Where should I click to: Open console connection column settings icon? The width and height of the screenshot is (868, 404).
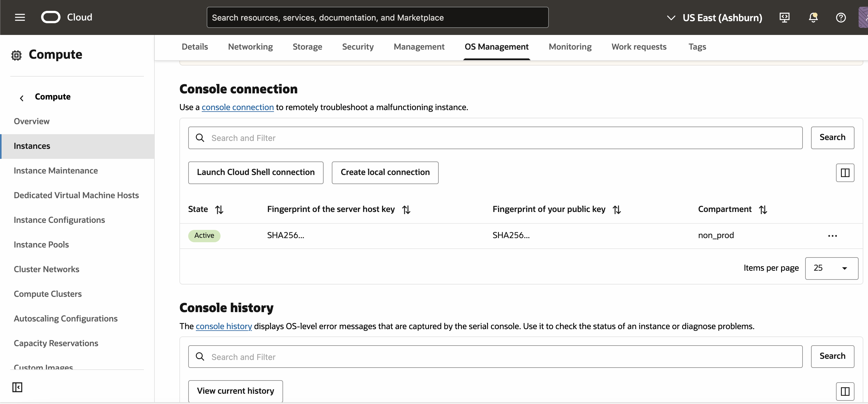[845, 173]
